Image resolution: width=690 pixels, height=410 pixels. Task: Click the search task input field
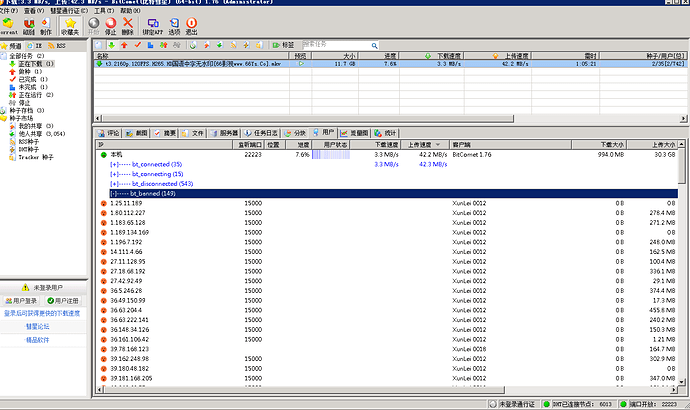pyautogui.click(x=336, y=45)
